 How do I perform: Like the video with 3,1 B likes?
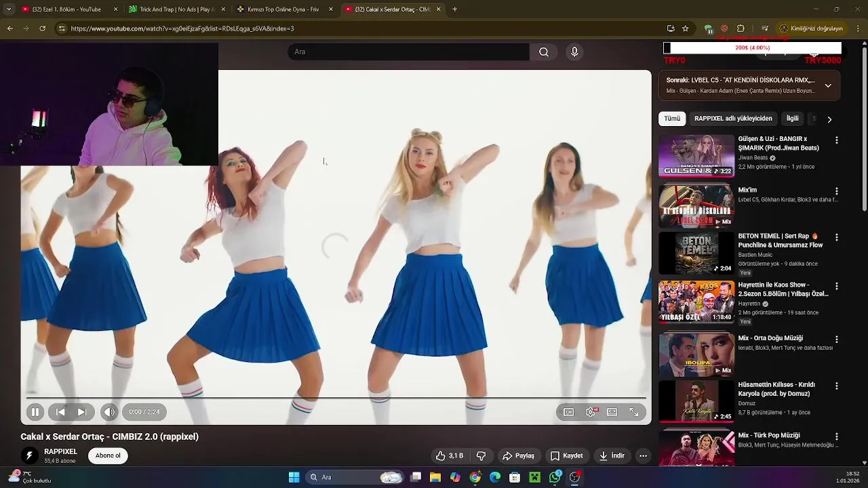pos(450,455)
